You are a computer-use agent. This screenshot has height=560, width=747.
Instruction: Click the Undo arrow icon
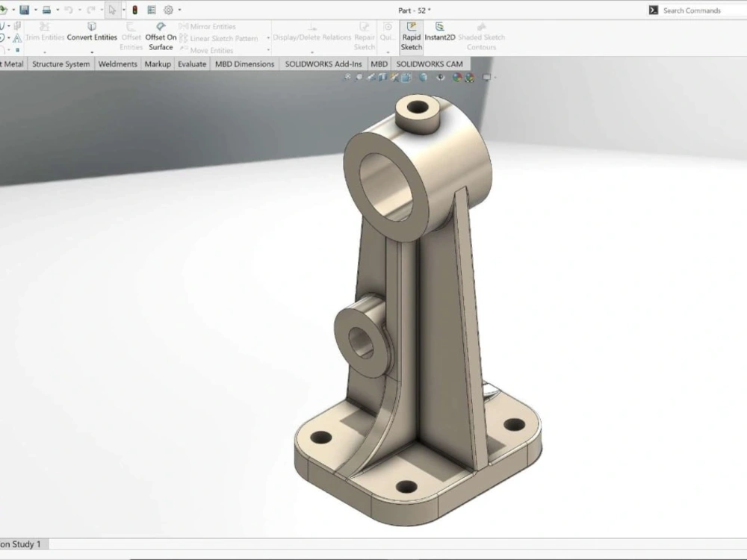[x=69, y=10]
